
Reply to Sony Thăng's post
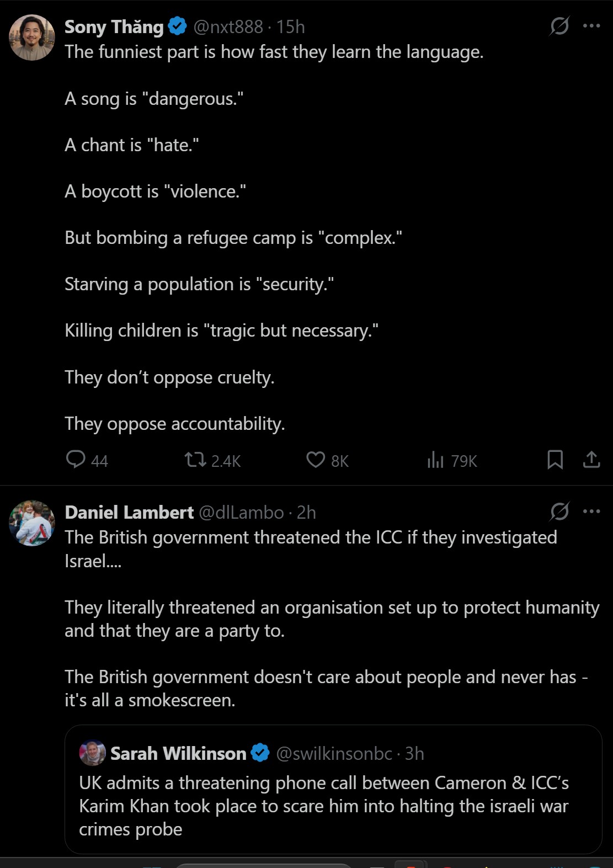(x=76, y=460)
